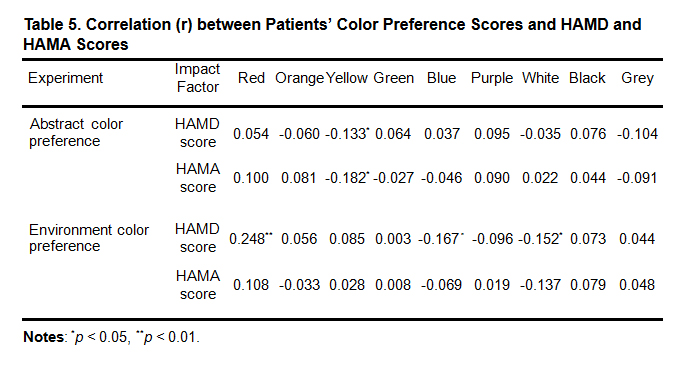Click the Purple column header
Screen dimensions: 695x367
(492, 78)
